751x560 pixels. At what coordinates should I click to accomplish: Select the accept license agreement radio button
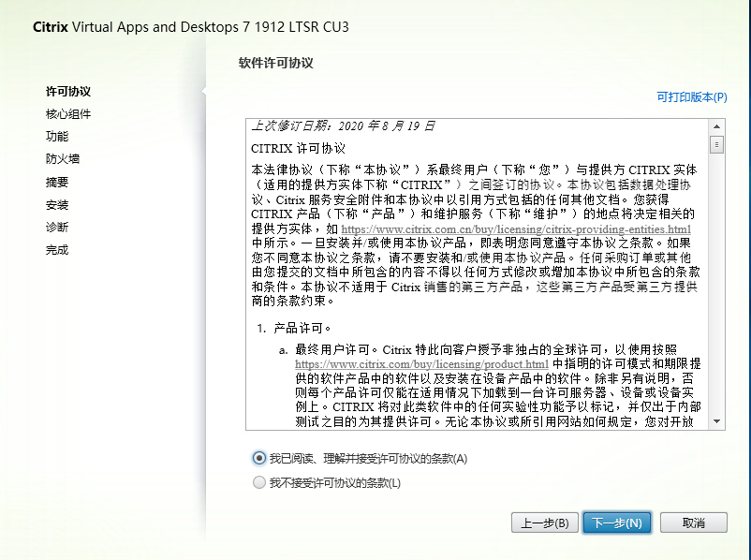[x=259, y=459]
